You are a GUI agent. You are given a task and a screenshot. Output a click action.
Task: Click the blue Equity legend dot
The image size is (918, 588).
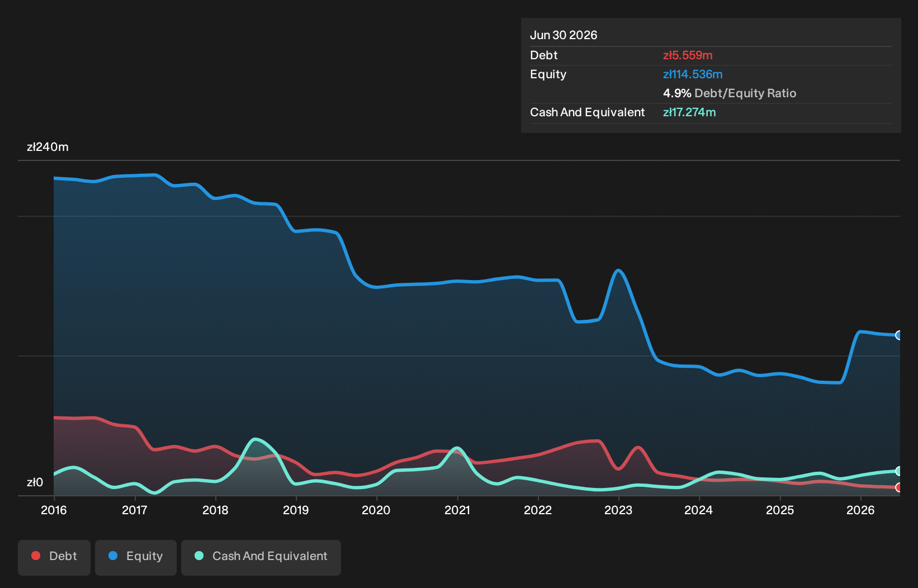(x=113, y=556)
